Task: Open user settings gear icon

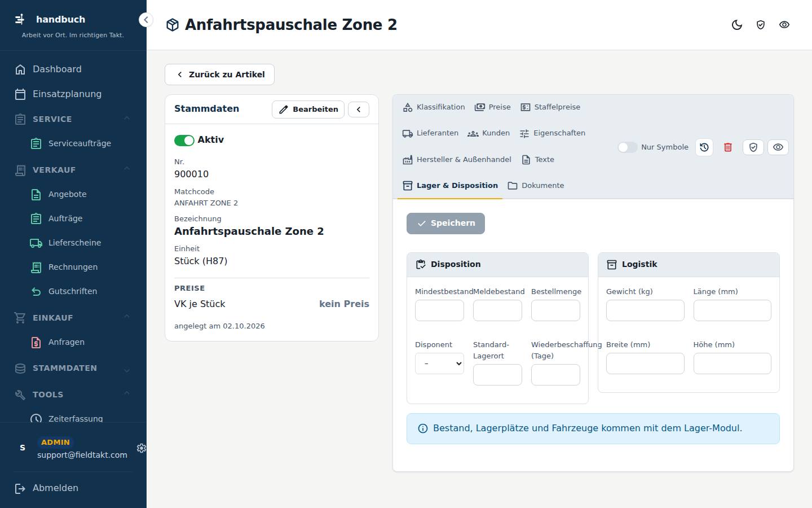Action: coord(141,448)
